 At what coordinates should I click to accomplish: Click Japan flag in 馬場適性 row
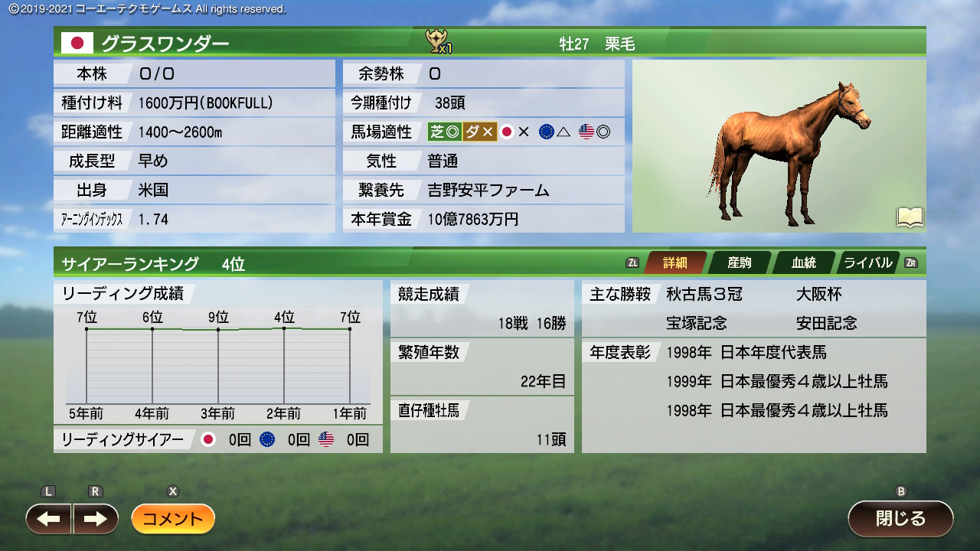(x=506, y=132)
